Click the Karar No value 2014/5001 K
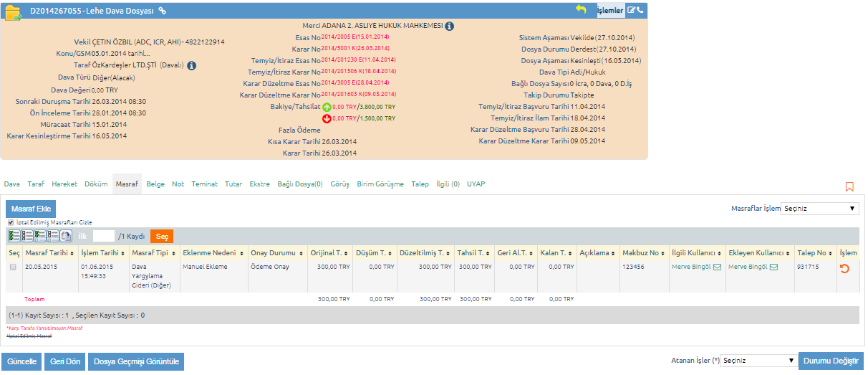Image resolution: width=868 pixels, height=375 pixels. coord(355,48)
